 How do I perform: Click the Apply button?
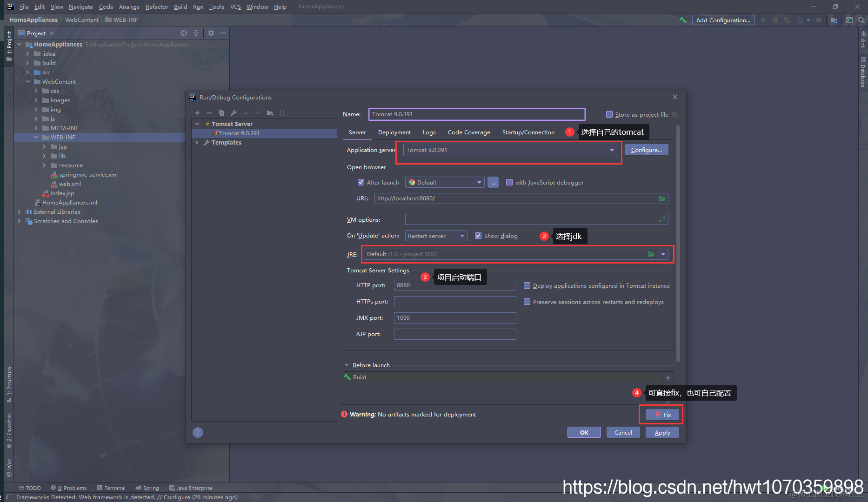click(x=662, y=433)
